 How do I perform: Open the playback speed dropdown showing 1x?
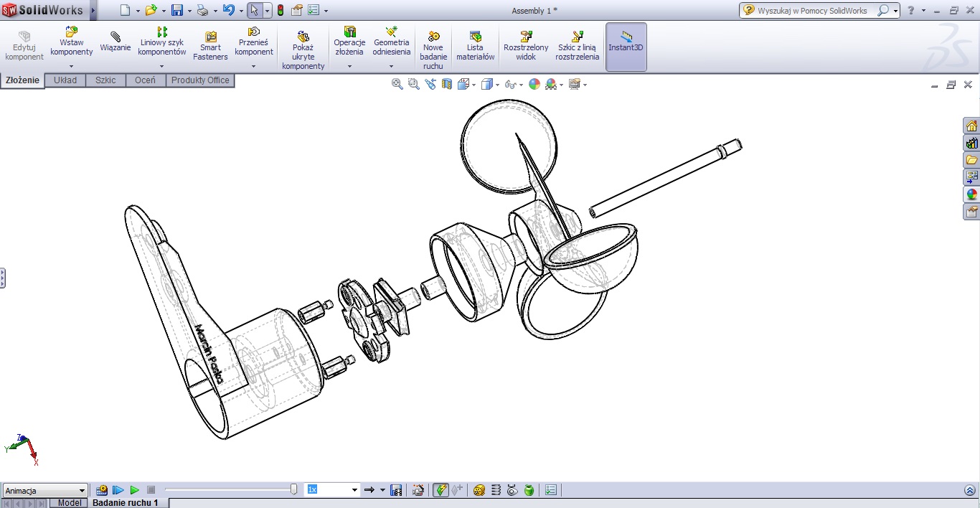tap(354, 489)
